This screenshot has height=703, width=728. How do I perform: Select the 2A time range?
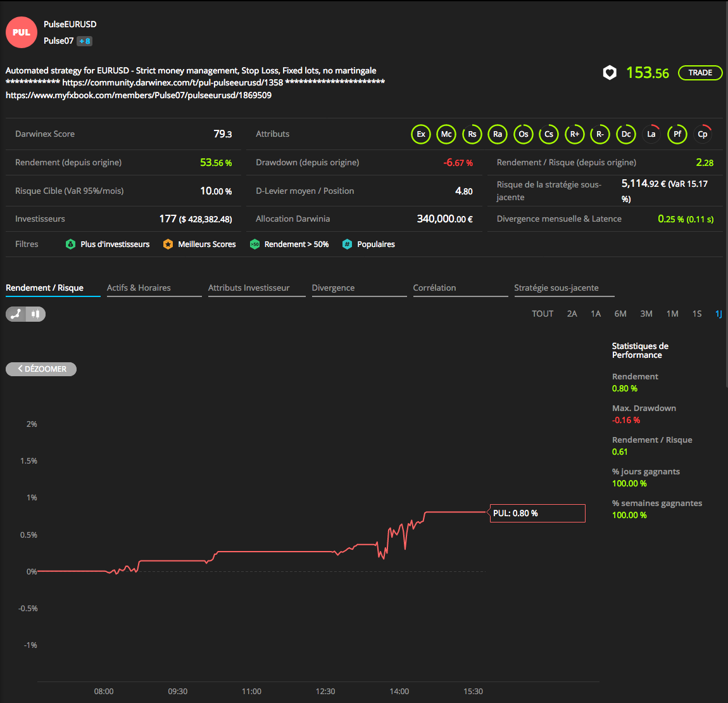[x=572, y=314]
